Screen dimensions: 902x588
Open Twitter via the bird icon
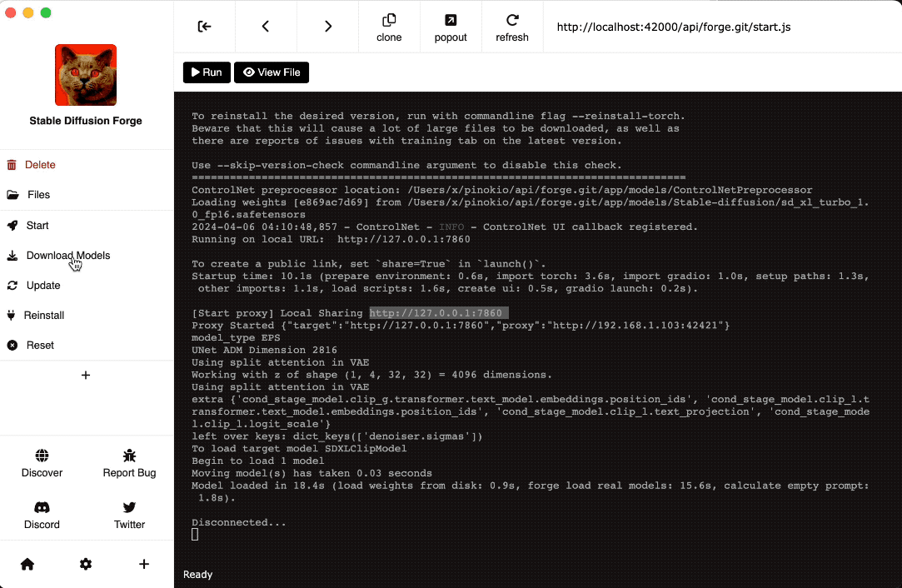pos(129,508)
